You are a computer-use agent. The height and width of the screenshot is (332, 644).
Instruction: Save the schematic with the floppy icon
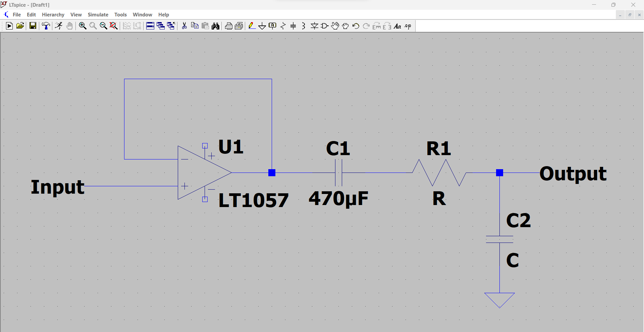pyautogui.click(x=33, y=26)
